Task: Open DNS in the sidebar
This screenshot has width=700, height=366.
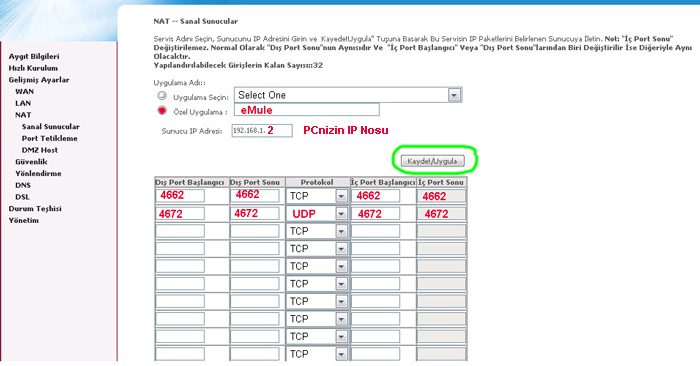Action: [x=23, y=185]
